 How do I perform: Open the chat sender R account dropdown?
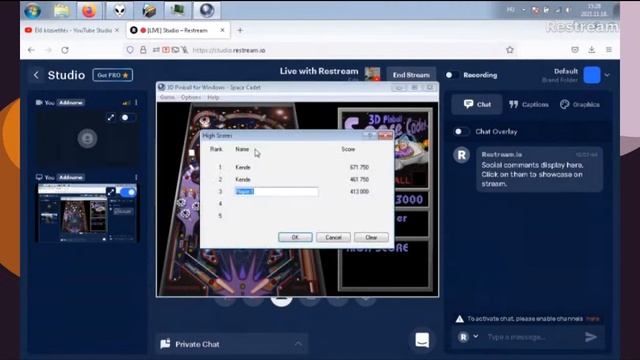[468, 337]
